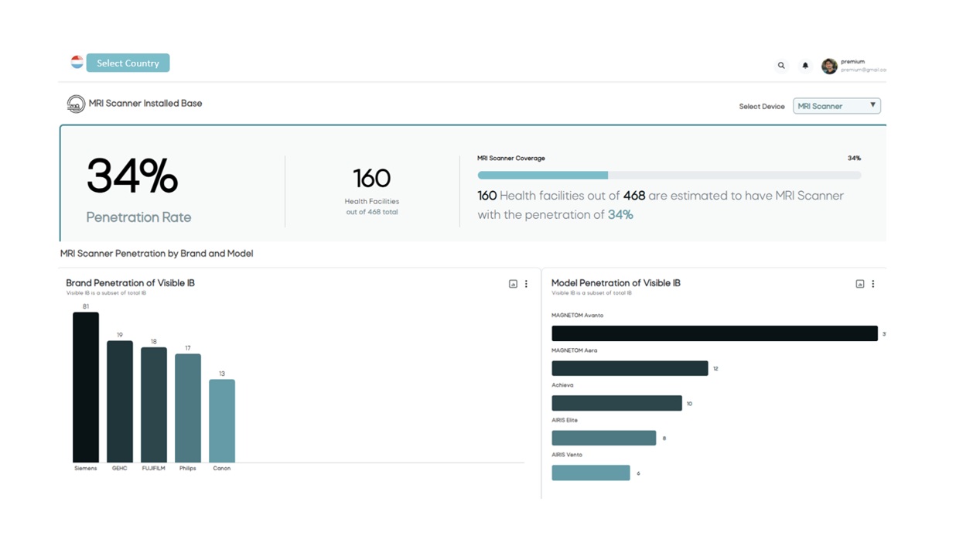Image resolution: width=980 pixels, height=560 pixels.
Task: Open search using the magnifier icon
Action: (780, 65)
